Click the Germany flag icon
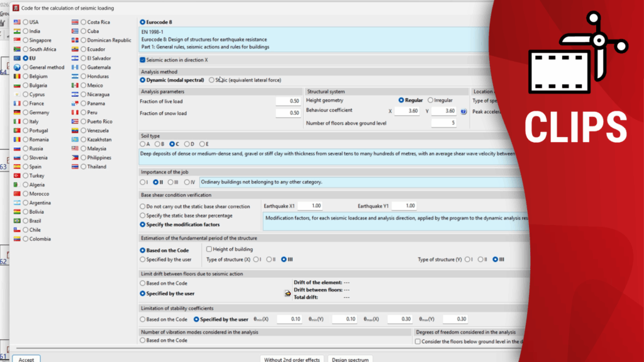The width and height of the screenshot is (644, 362). click(18, 112)
